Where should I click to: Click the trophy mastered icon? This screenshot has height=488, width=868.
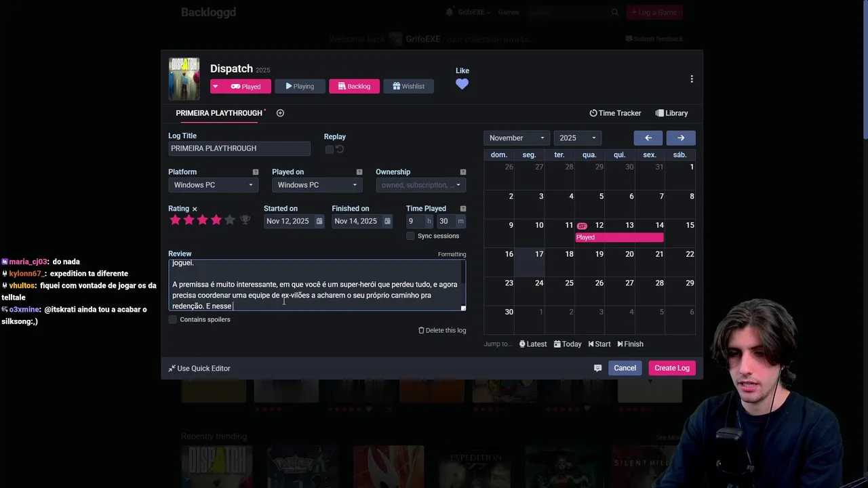click(x=245, y=220)
